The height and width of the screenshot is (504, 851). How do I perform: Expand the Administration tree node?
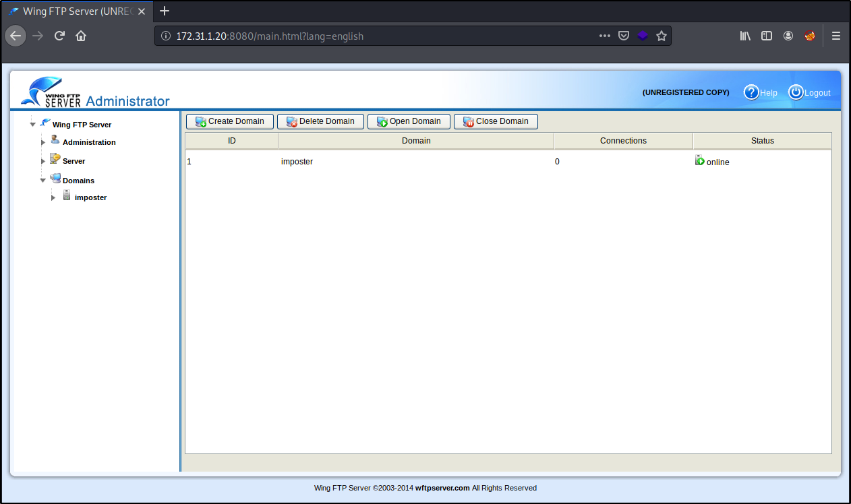point(43,142)
